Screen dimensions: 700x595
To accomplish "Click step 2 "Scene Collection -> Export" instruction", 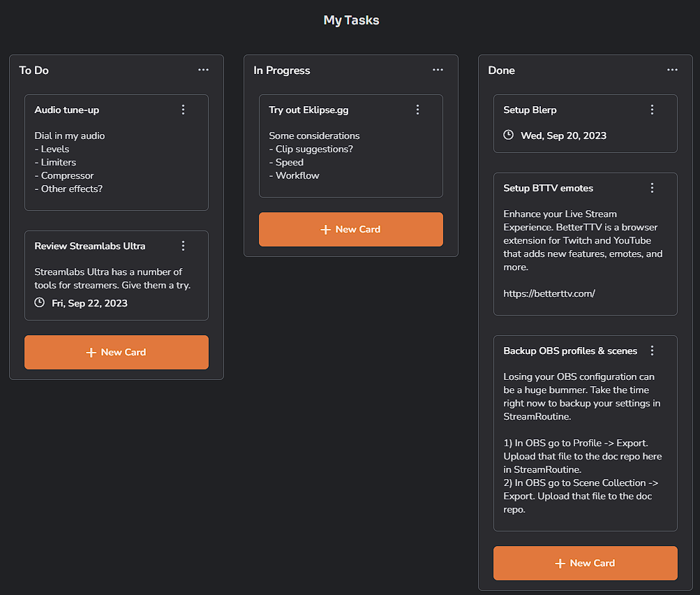I will [x=581, y=496].
